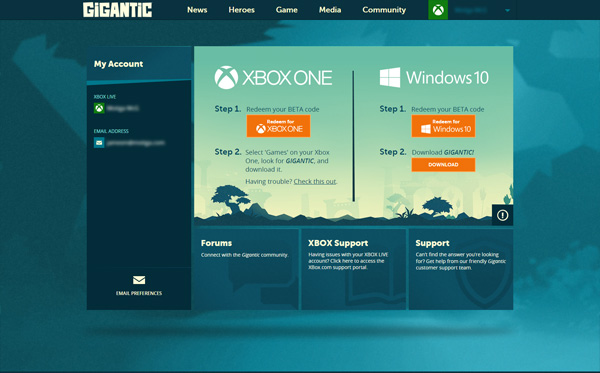Click the green Xbox icon in navbar
The height and width of the screenshot is (373, 600).
coord(438,10)
